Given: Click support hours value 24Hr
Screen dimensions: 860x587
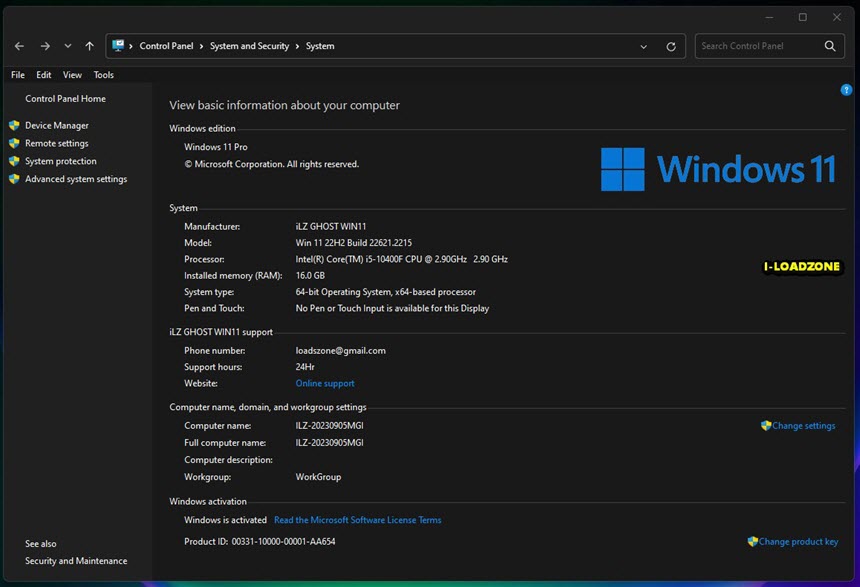Looking at the screenshot, I should point(305,367).
